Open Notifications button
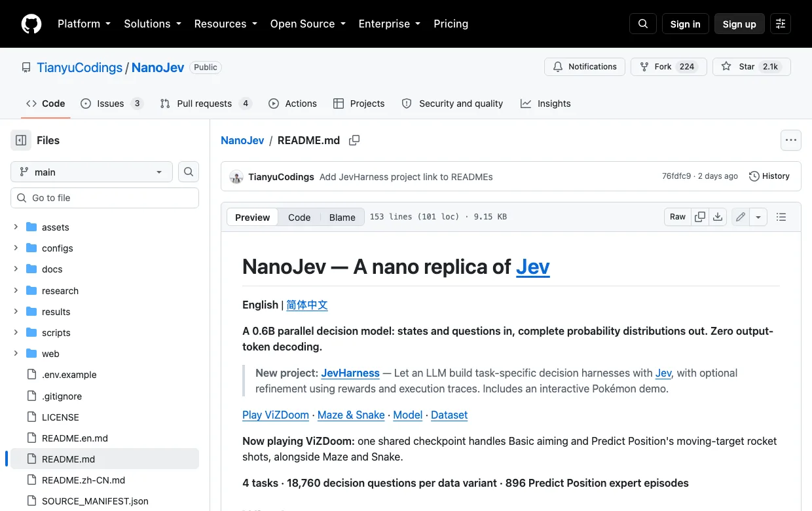Viewport: 812px width, 511px height. (x=585, y=67)
